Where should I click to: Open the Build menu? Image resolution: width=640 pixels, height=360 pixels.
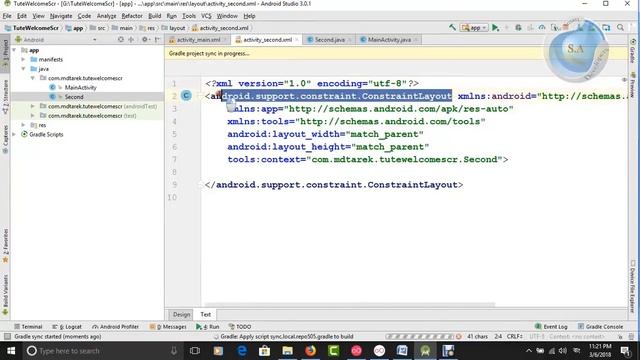tap(154, 16)
